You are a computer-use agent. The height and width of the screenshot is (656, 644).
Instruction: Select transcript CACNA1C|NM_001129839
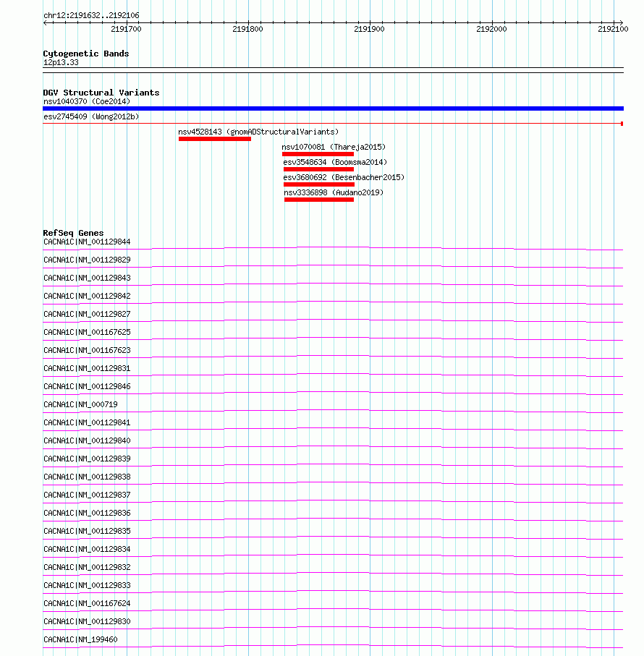tap(87, 459)
